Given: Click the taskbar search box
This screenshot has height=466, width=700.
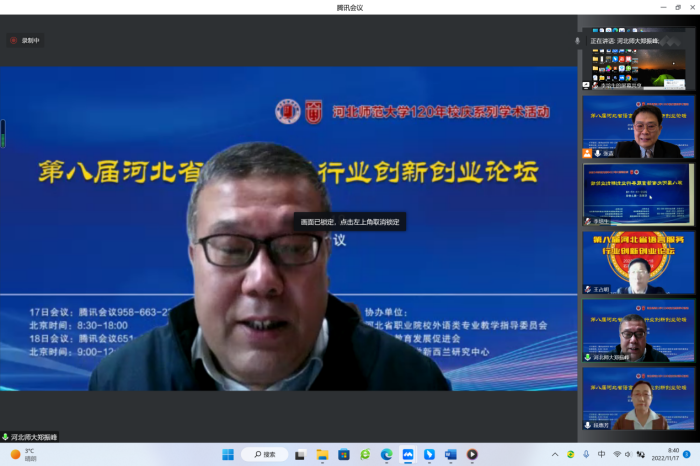Looking at the screenshot, I should tap(265, 454).
